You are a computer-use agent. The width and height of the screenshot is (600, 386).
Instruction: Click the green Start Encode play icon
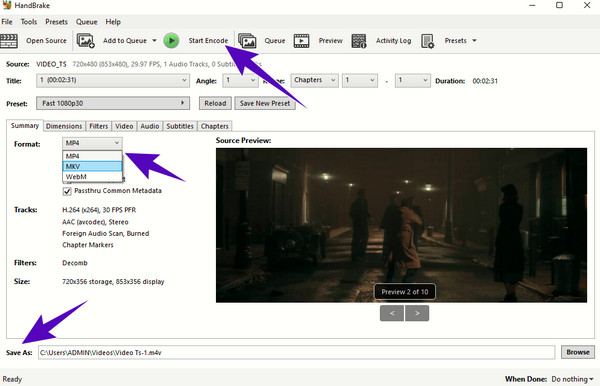171,41
